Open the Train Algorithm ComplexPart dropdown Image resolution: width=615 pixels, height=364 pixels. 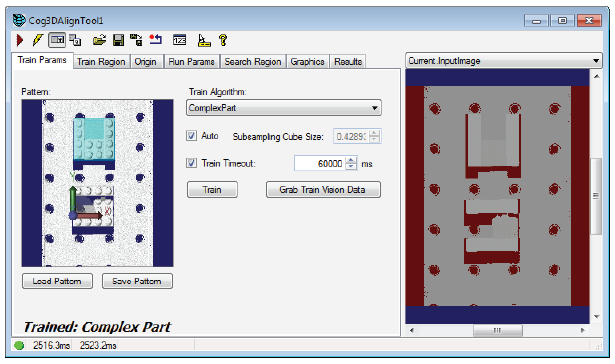284,108
